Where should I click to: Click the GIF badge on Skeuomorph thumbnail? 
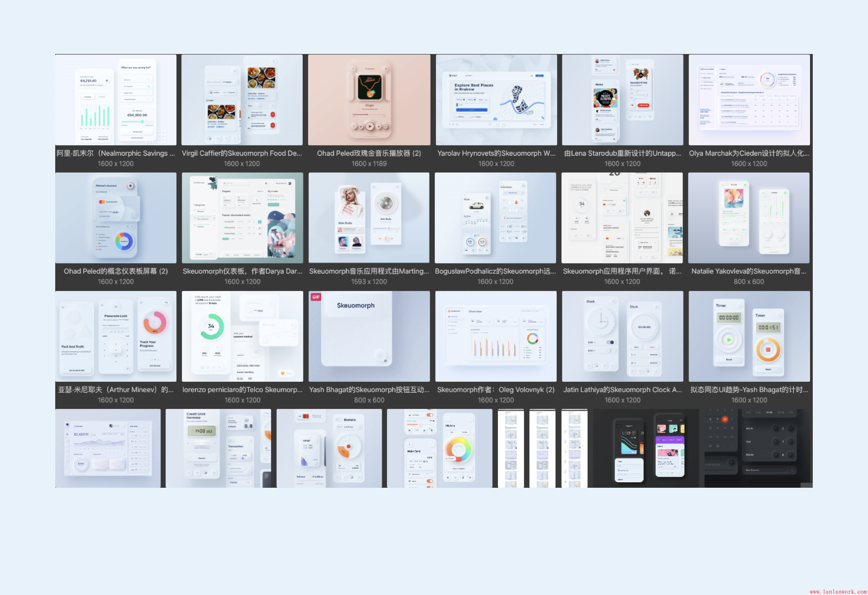pos(316,297)
